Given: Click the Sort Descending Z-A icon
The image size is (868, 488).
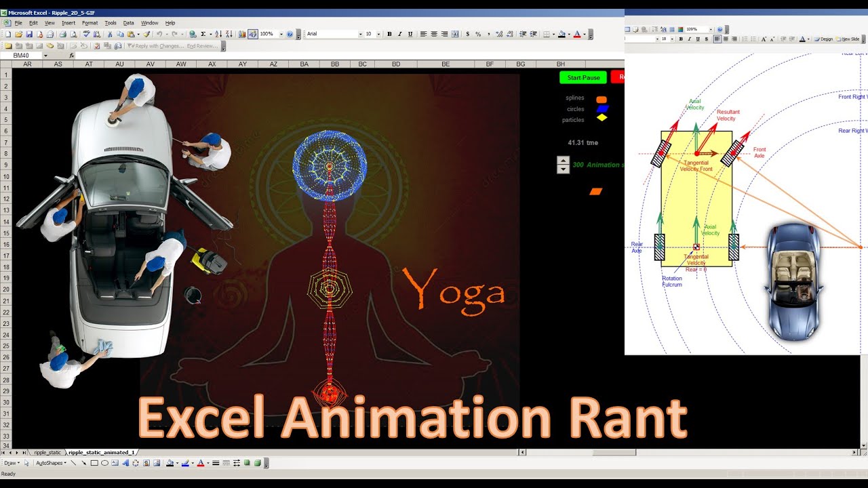Looking at the screenshot, I should [x=229, y=34].
